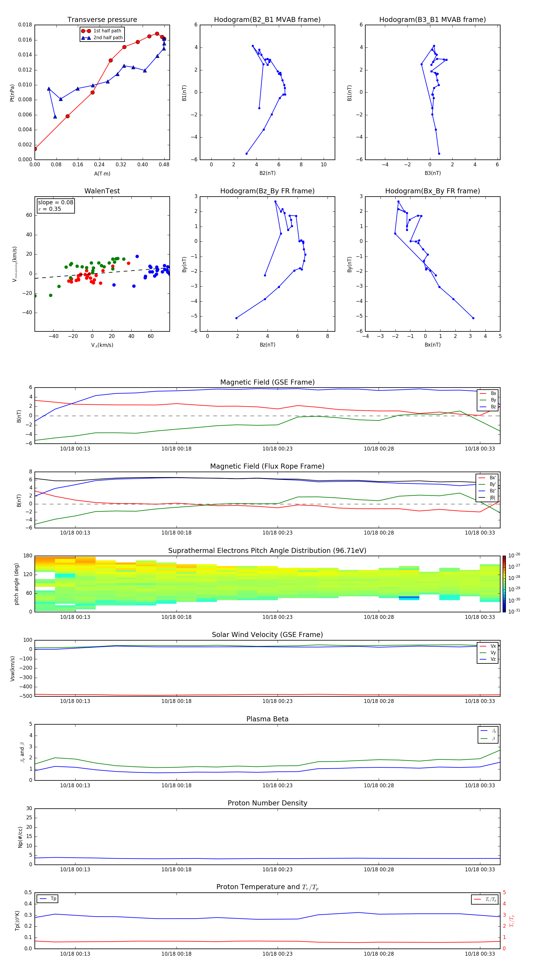This screenshot has width=535, height=980.
Task: Click the "pitch angle (deg)" y-axis label
Action: (x=16, y=584)
